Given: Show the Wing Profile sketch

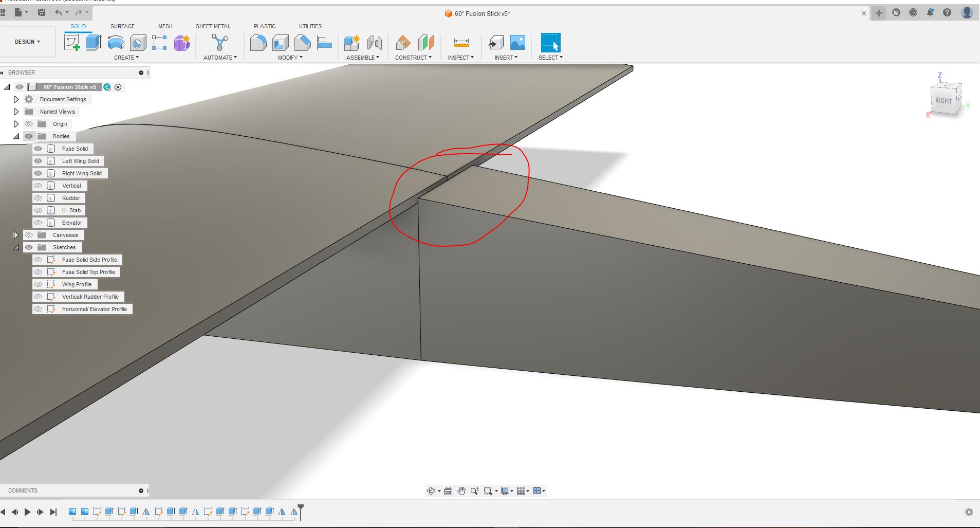Looking at the screenshot, I should click(x=38, y=284).
